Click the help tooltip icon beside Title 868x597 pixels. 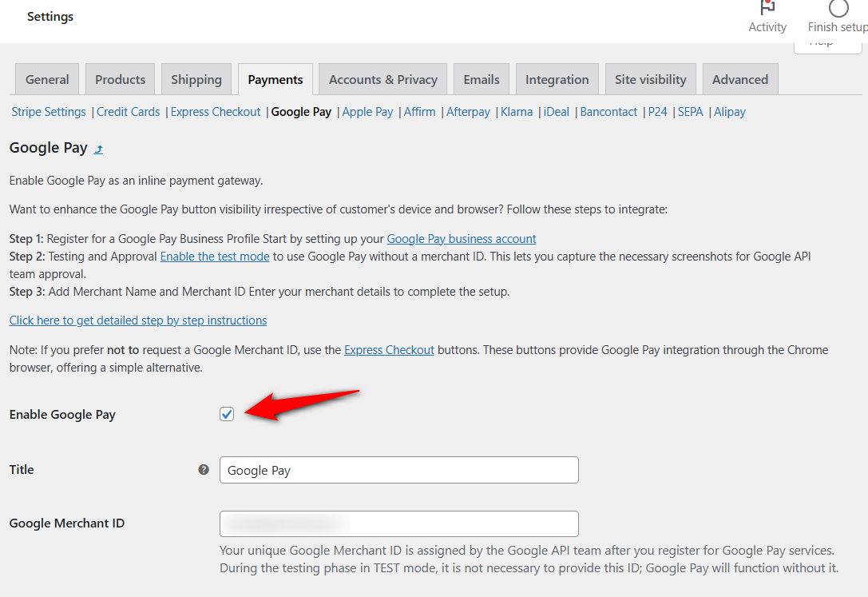(x=204, y=470)
